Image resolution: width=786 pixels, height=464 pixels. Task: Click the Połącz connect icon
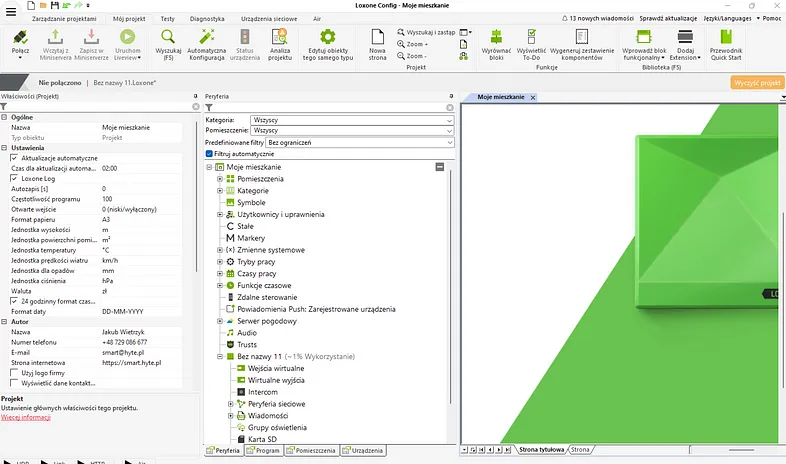click(20, 38)
